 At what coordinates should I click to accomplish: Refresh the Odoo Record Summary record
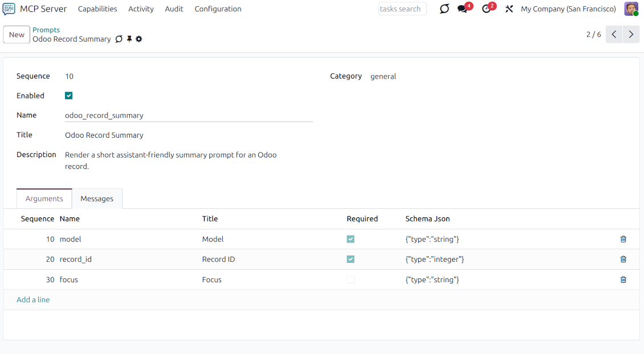tap(119, 39)
